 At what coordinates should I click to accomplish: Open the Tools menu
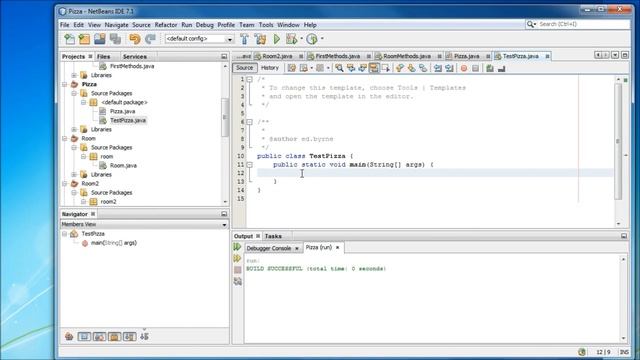pyautogui.click(x=266, y=25)
